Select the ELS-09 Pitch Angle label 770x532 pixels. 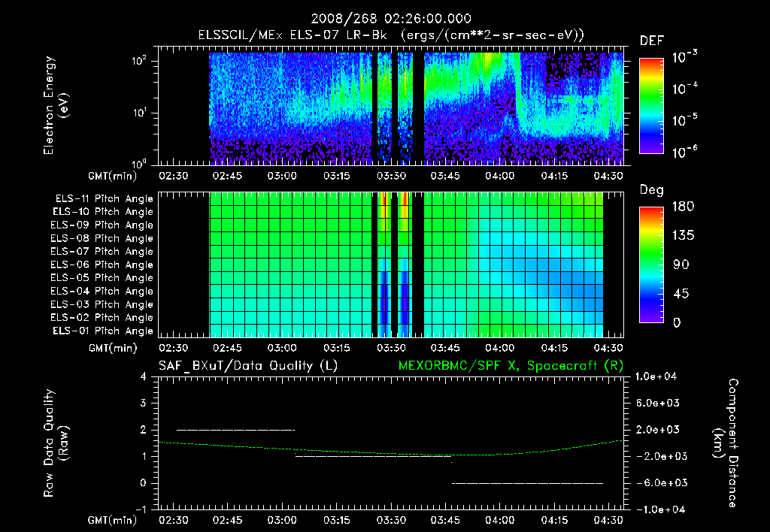pyautogui.click(x=102, y=225)
